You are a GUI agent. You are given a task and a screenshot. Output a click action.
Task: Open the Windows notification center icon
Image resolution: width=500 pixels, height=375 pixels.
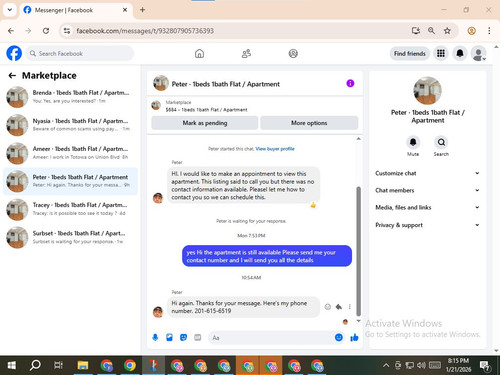click(x=485, y=366)
